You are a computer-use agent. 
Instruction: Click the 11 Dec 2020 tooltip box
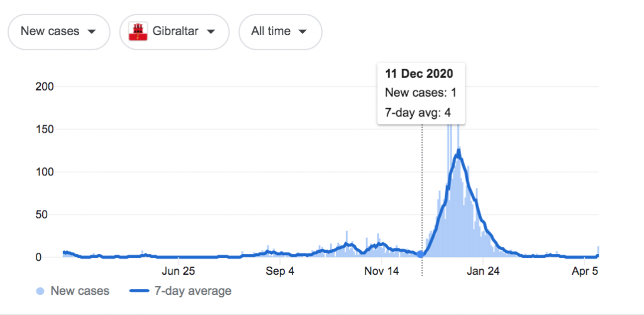(421, 93)
